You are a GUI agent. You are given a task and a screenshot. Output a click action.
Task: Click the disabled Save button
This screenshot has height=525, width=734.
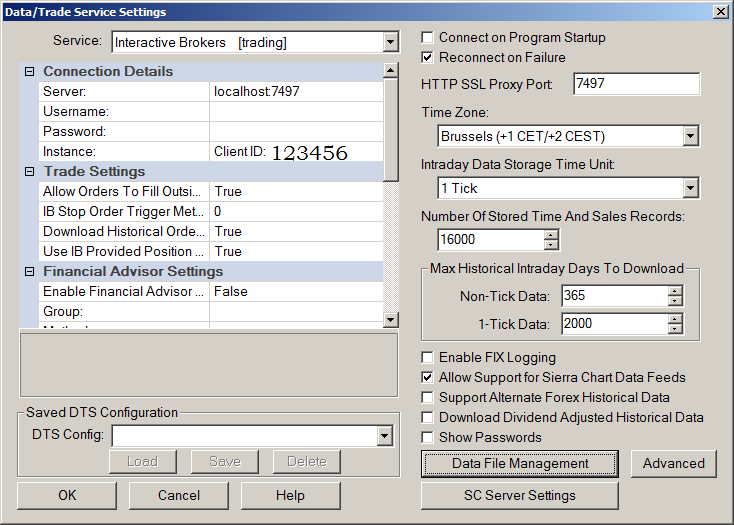coord(225,462)
